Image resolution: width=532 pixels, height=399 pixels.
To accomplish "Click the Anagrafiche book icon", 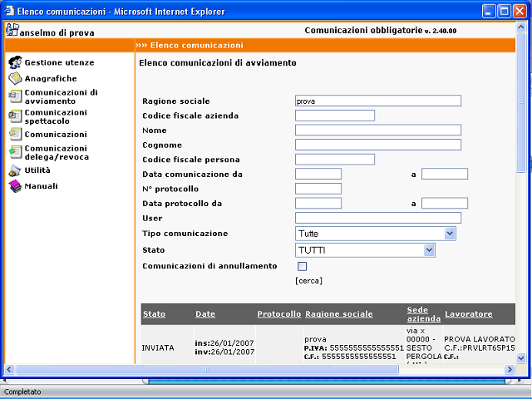I will coord(15,78).
